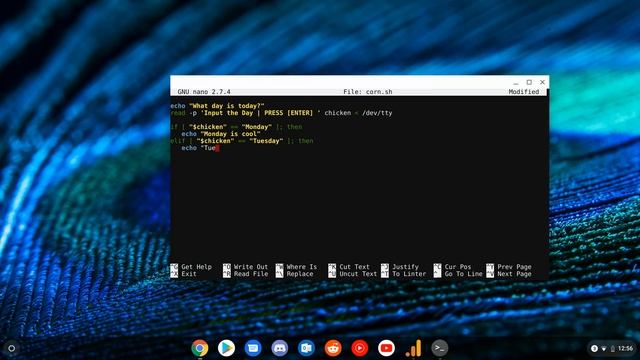Open the launcher circle button
Screen dimensions: 640x360
pyautogui.click(x=11, y=348)
